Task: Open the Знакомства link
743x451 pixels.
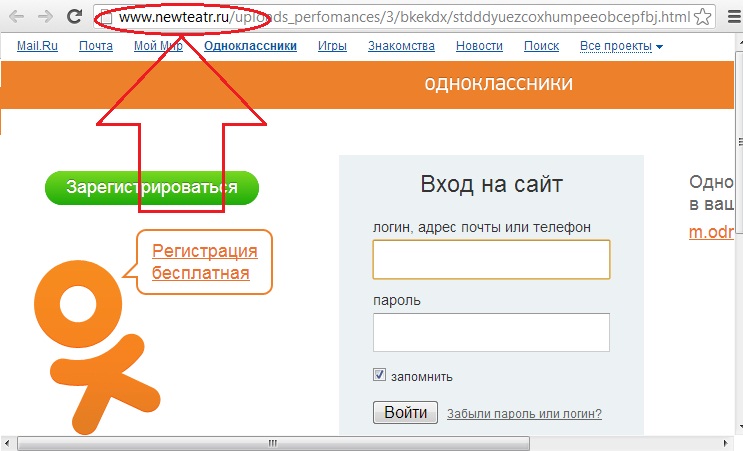Action: 401,46
